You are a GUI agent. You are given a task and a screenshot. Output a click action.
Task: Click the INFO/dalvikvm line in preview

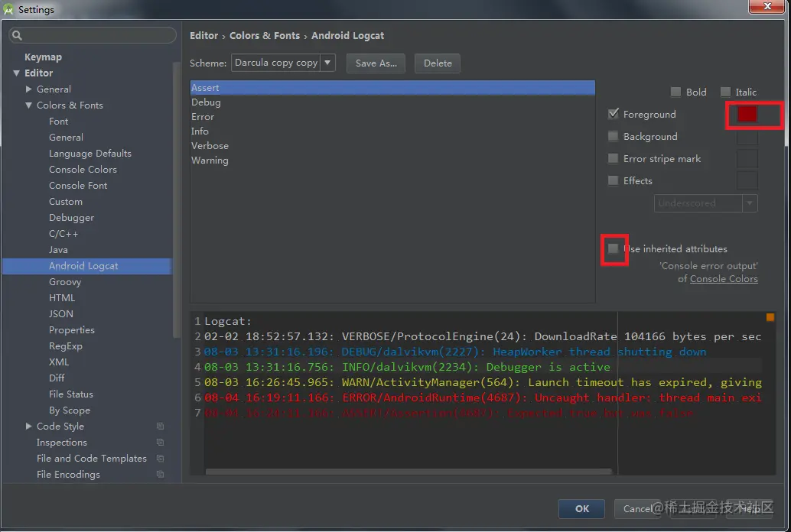coord(407,367)
